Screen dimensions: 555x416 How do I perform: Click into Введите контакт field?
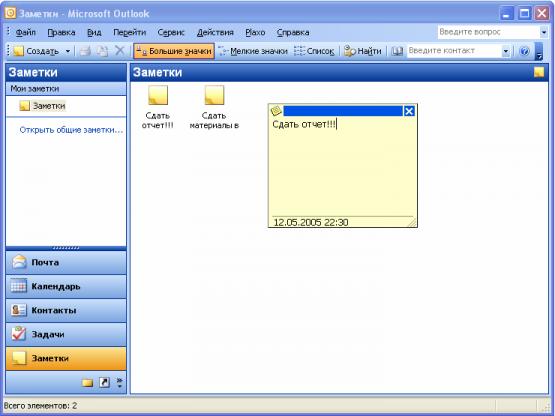[454, 51]
